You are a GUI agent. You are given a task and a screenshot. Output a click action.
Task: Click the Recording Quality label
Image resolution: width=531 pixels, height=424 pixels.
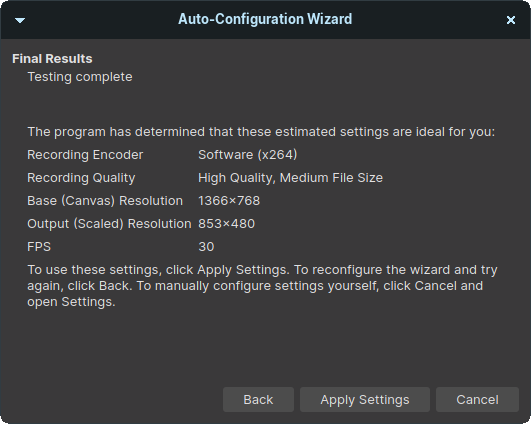[x=81, y=178]
